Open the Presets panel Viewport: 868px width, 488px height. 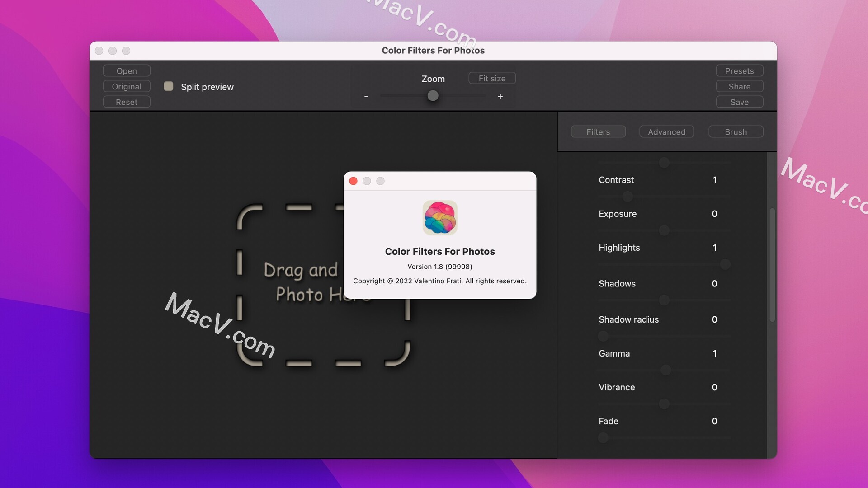coord(740,71)
